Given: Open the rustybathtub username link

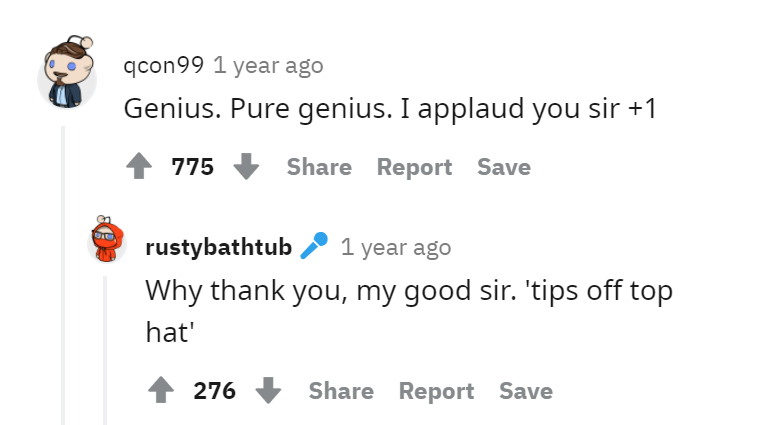Looking at the screenshot, I should coord(218,247).
